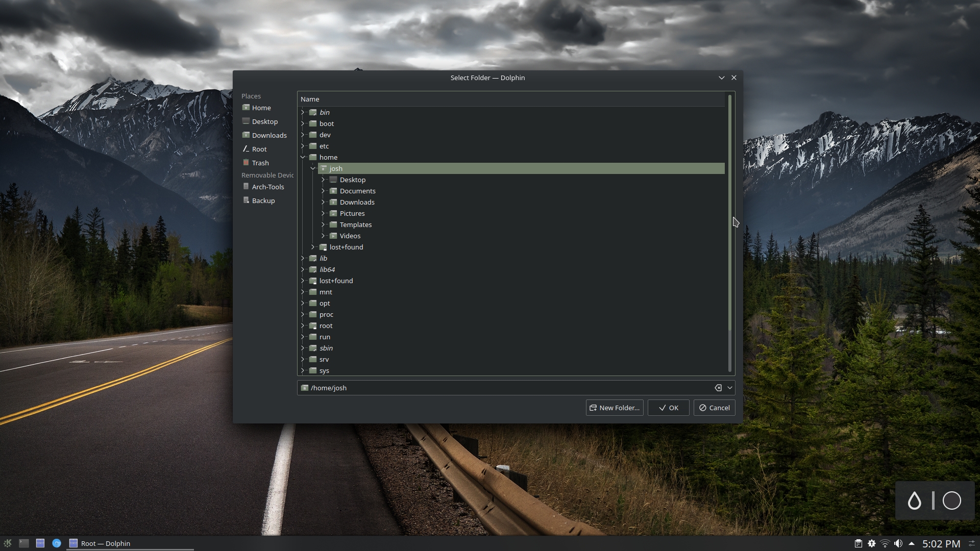Screen dimensions: 980x551
Task: Select the mnt folder icon
Action: (x=313, y=292)
